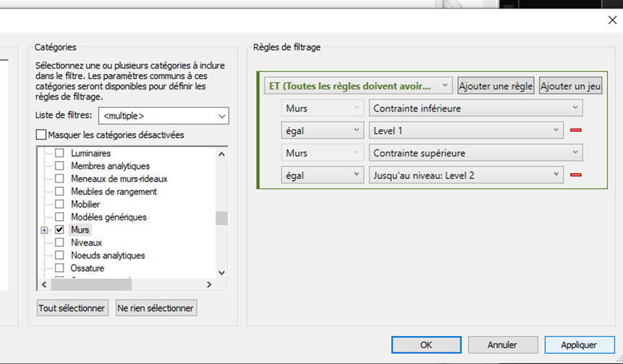Check the Niveaux category box
Viewport: 623px width, 364px height.
tap(60, 243)
